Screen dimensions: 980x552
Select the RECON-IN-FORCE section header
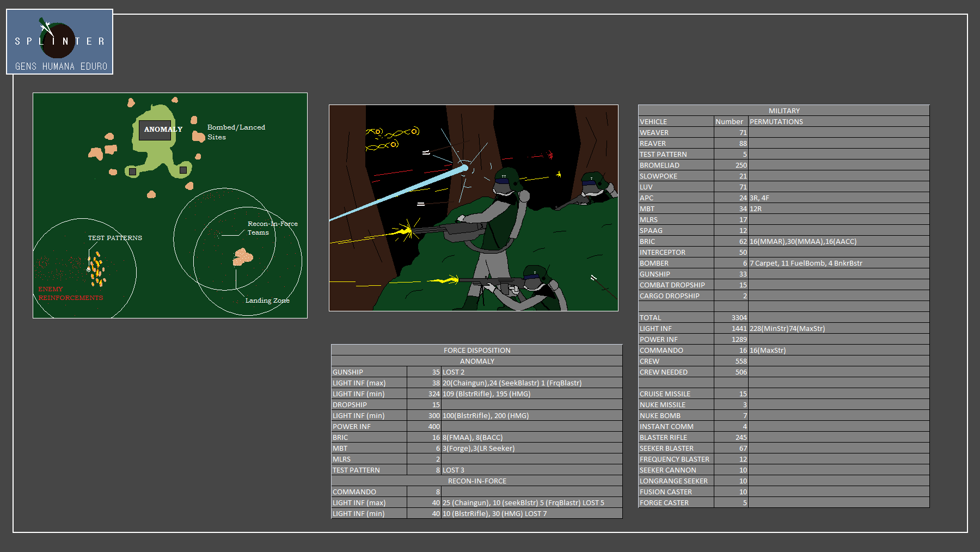coord(476,481)
